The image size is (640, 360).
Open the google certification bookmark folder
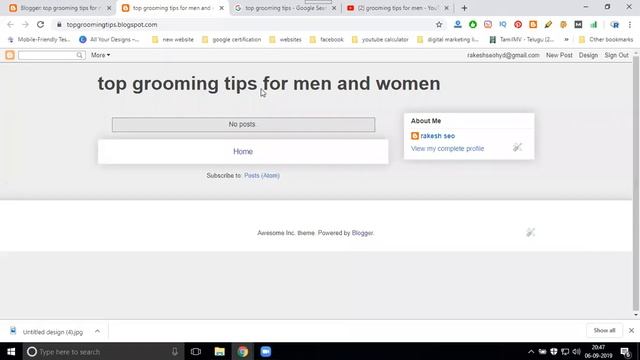click(232, 40)
